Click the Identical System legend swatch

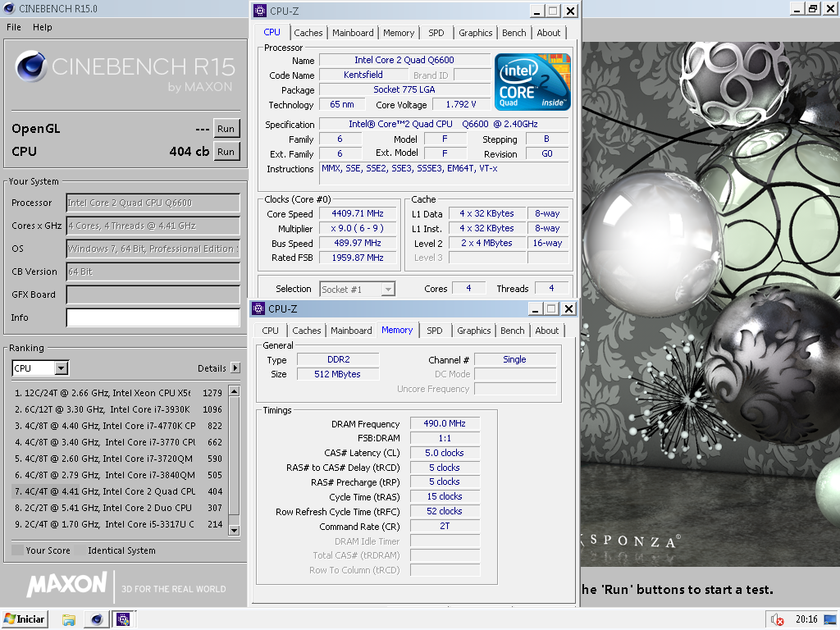(x=80, y=550)
